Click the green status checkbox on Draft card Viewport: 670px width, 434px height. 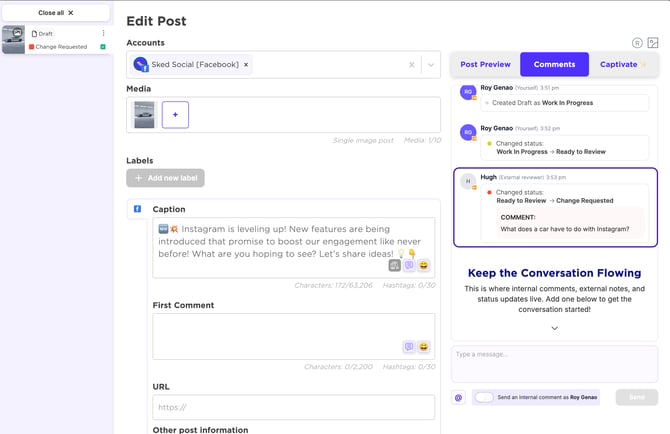(x=103, y=47)
